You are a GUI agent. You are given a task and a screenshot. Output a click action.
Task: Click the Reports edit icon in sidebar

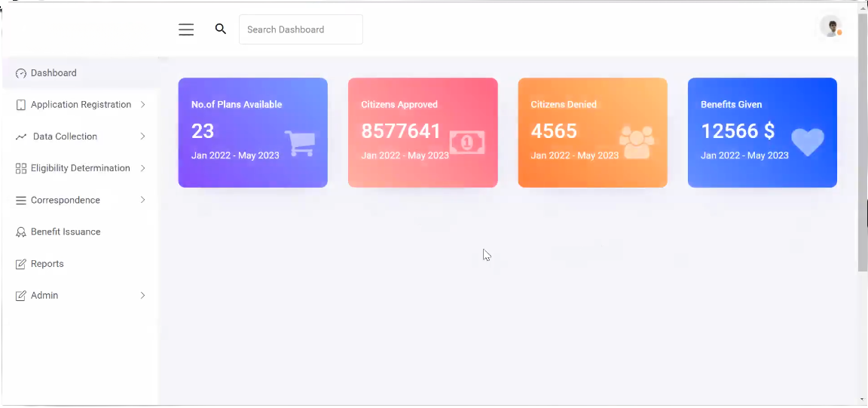point(21,264)
